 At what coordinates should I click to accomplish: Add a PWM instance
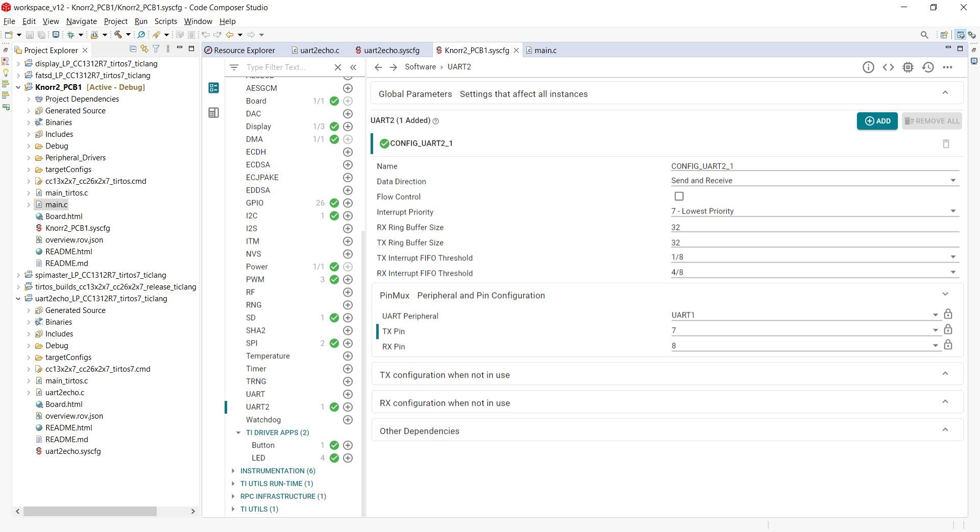348,280
